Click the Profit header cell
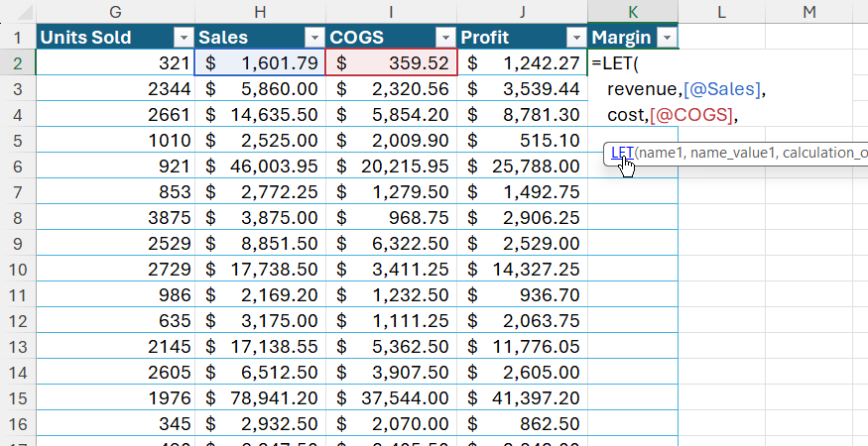Screen dimensions: 868x446 [x=522, y=37]
